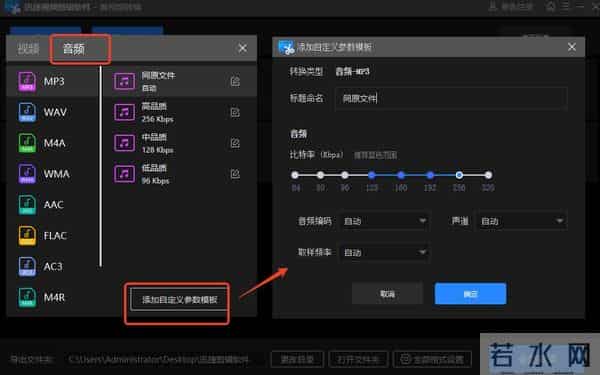Select the MP3 format icon
600x375 pixels.
27,81
